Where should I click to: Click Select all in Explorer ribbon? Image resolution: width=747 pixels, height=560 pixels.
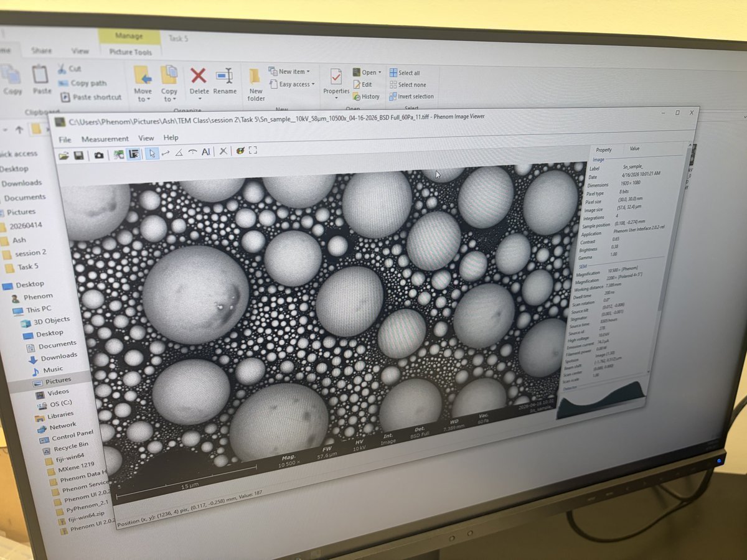click(405, 73)
